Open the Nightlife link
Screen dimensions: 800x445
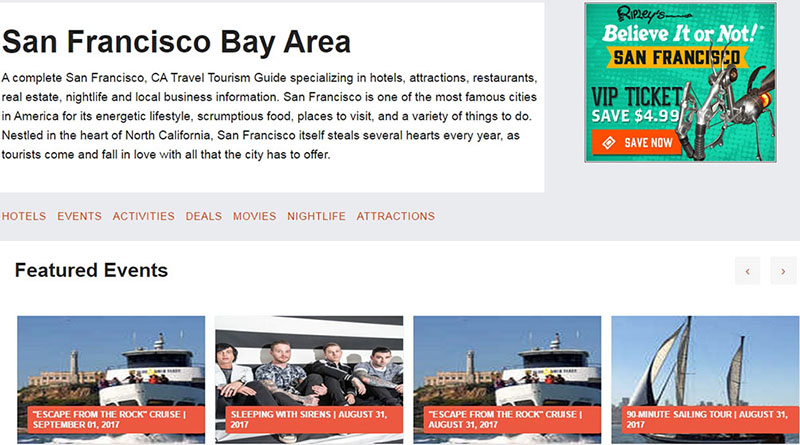(316, 216)
